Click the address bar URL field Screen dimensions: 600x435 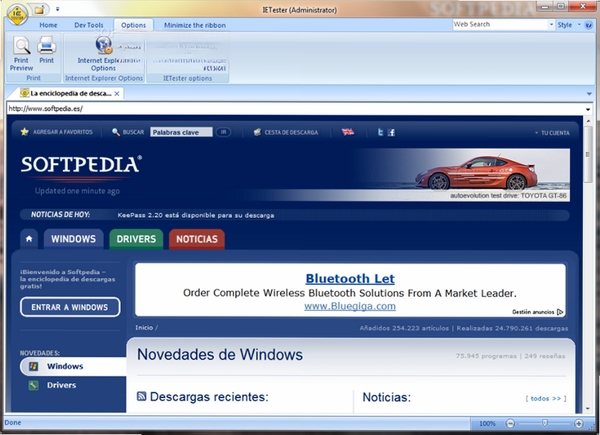295,109
